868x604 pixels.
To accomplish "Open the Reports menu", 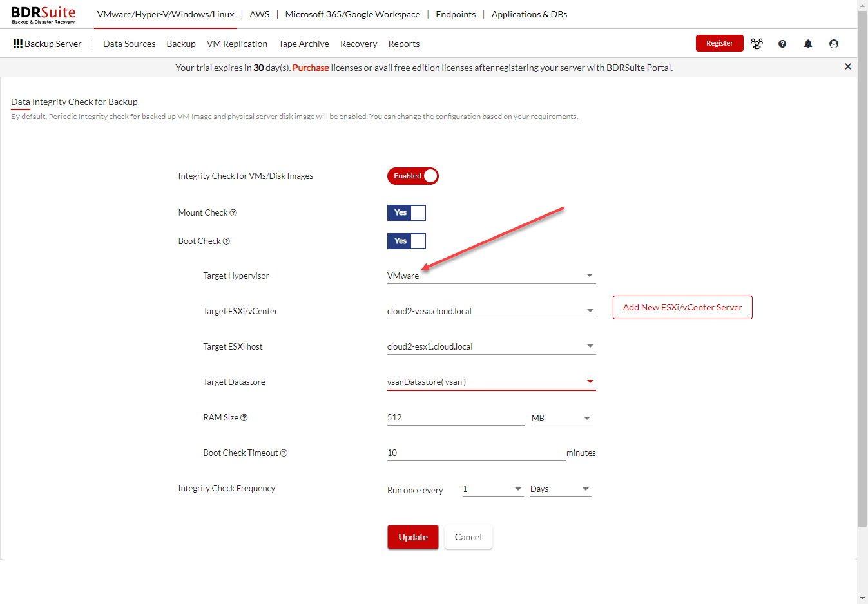I will pyautogui.click(x=404, y=44).
